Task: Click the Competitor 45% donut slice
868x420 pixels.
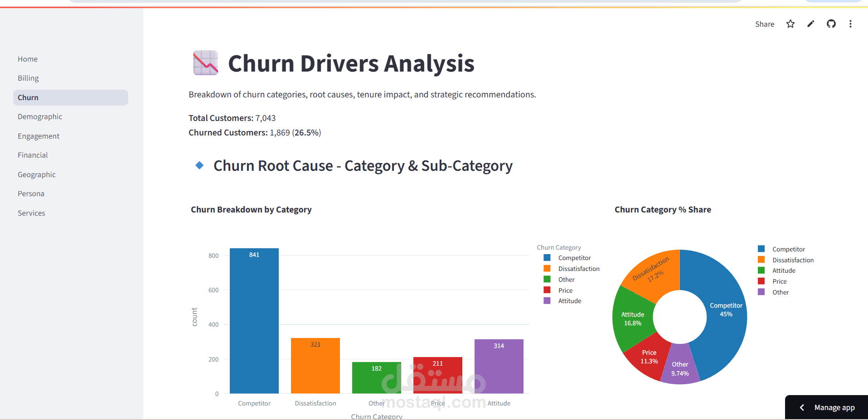Action: (726, 310)
